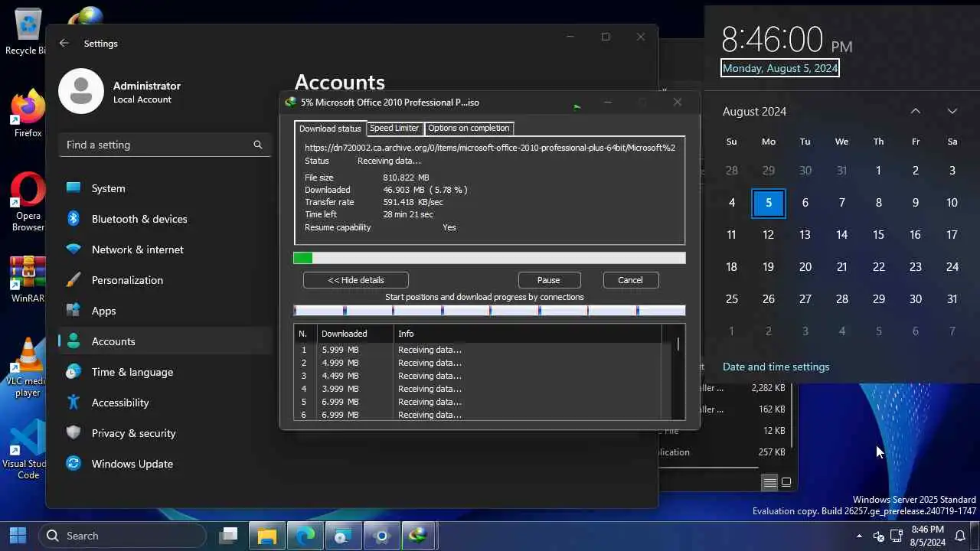
Task: Select August 5 in the calendar
Action: 769,203
